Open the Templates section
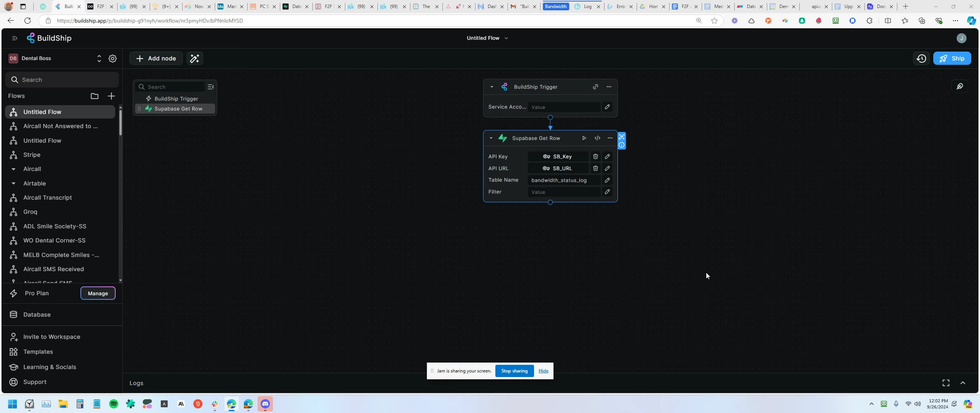Screen dimensions: 980x413 coord(38,352)
